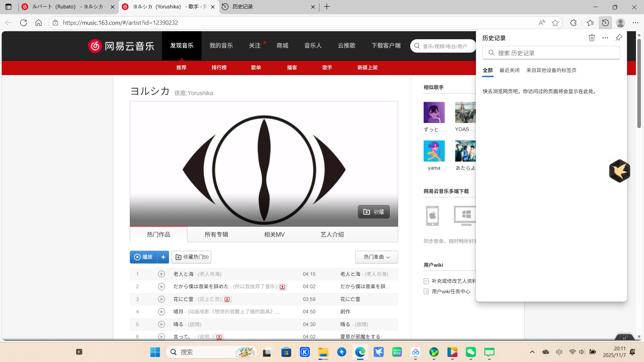Screen dimensions: 644x362
Task: Open 补充或修改艺人资料 link
Action: (454, 281)
